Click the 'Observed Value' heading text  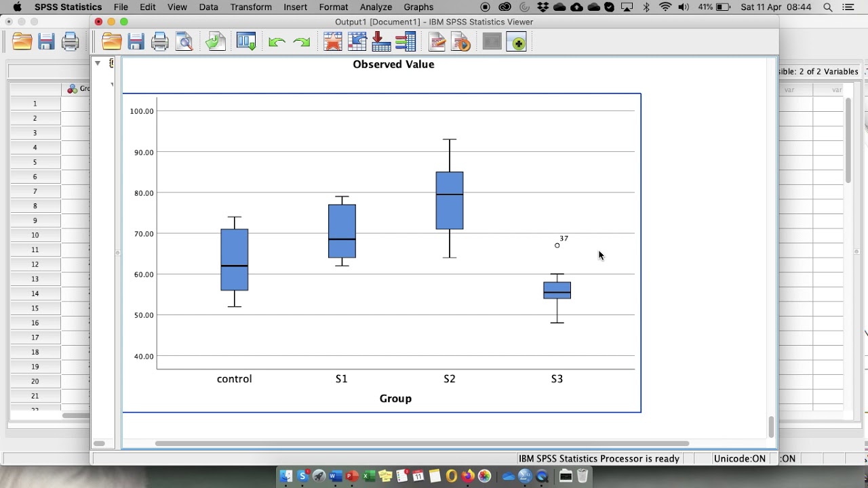point(393,64)
